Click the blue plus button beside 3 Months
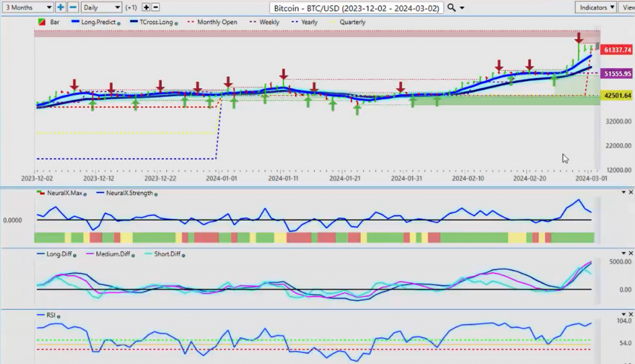Viewport: 635px width, 364px height. tap(60, 7)
